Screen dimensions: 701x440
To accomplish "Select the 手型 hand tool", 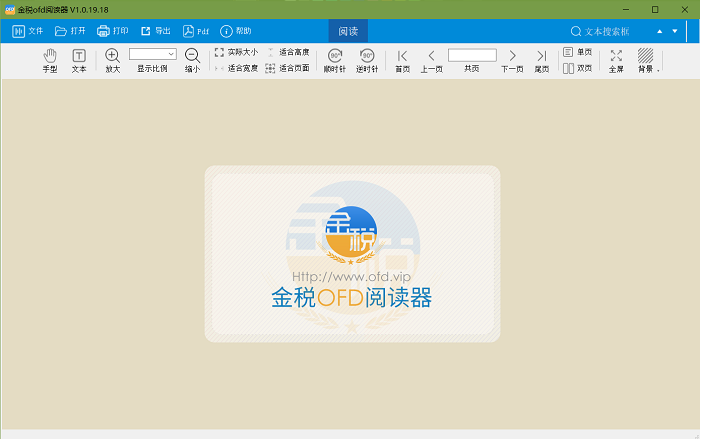I will [50, 60].
